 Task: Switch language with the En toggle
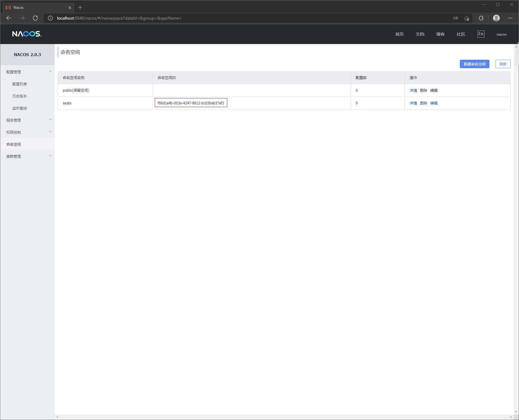coord(481,34)
